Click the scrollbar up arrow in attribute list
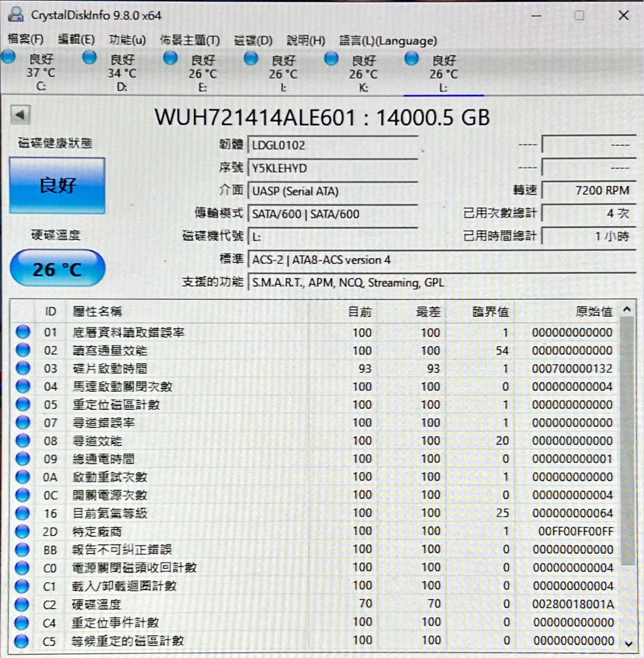Image resolution: width=644 pixels, height=658 pixels. click(627, 309)
